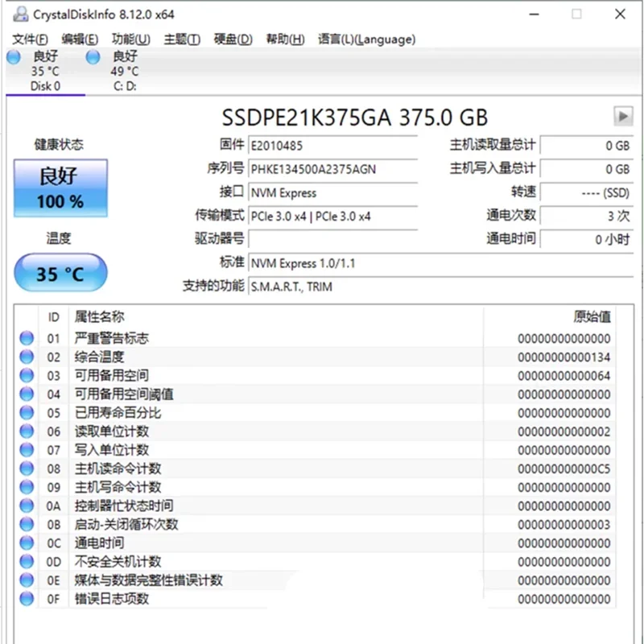Click status orb for attribute 0F 错误日志项数
Screen dimensions: 644x644
point(27,599)
